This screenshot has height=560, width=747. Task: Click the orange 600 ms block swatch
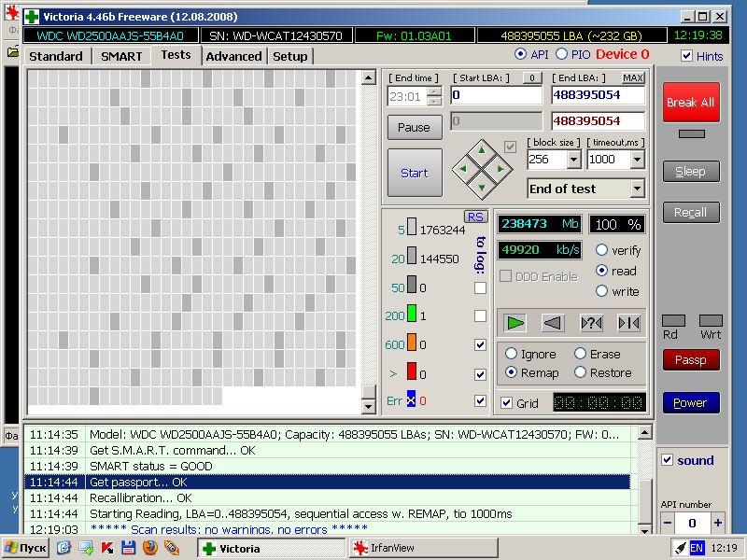click(x=412, y=343)
